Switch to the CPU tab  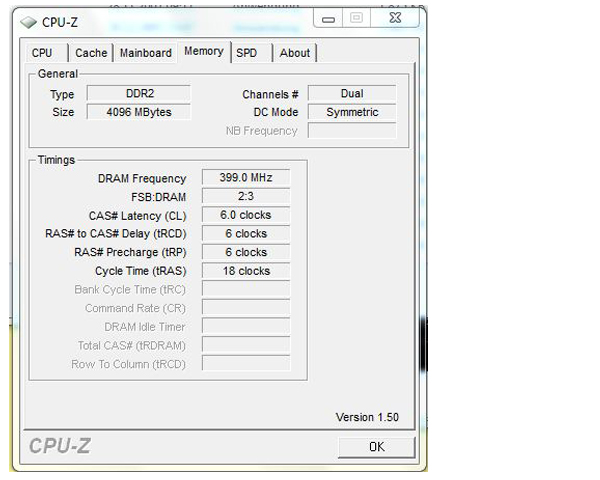(x=47, y=53)
